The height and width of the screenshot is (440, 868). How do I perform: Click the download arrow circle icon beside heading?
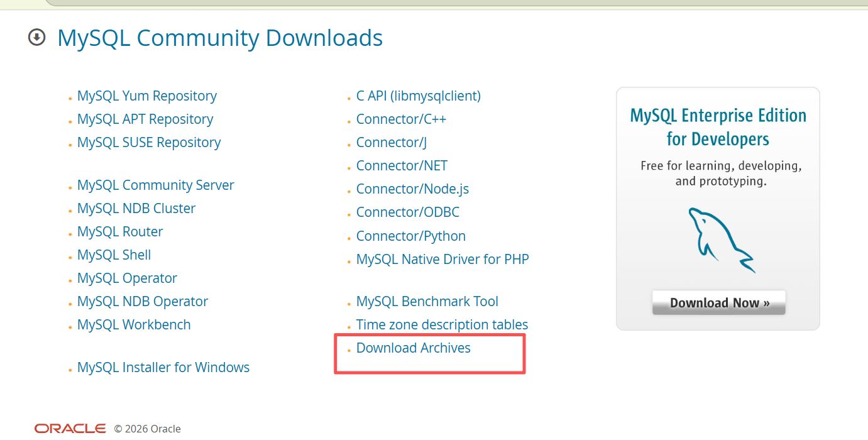pyautogui.click(x=37, y=38)
